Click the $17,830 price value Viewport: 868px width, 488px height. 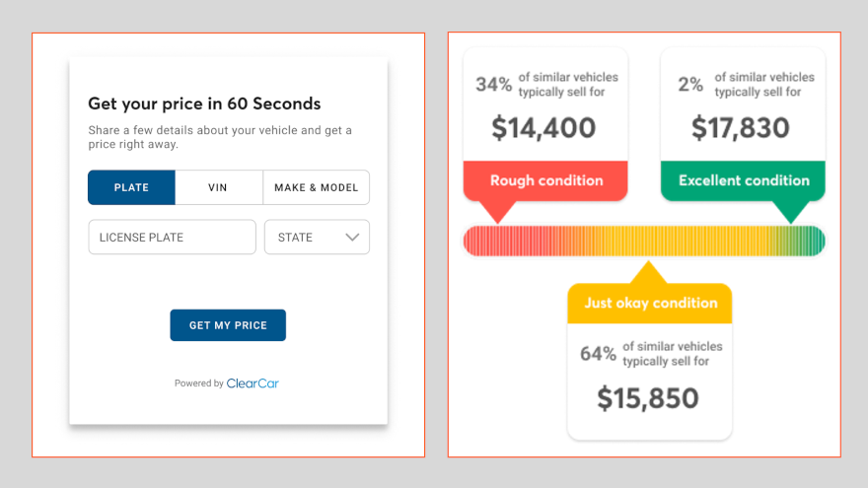click(741, 128)
